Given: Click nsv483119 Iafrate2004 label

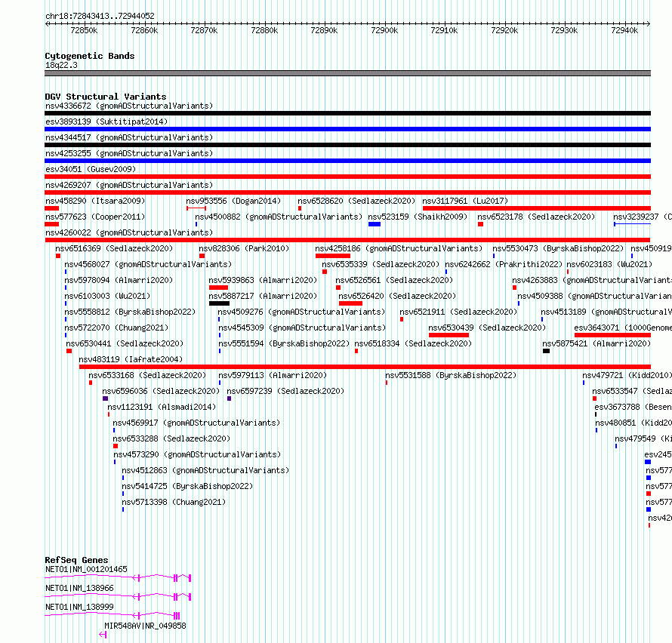Looking at the screenshot, I should tap(131, 359).
